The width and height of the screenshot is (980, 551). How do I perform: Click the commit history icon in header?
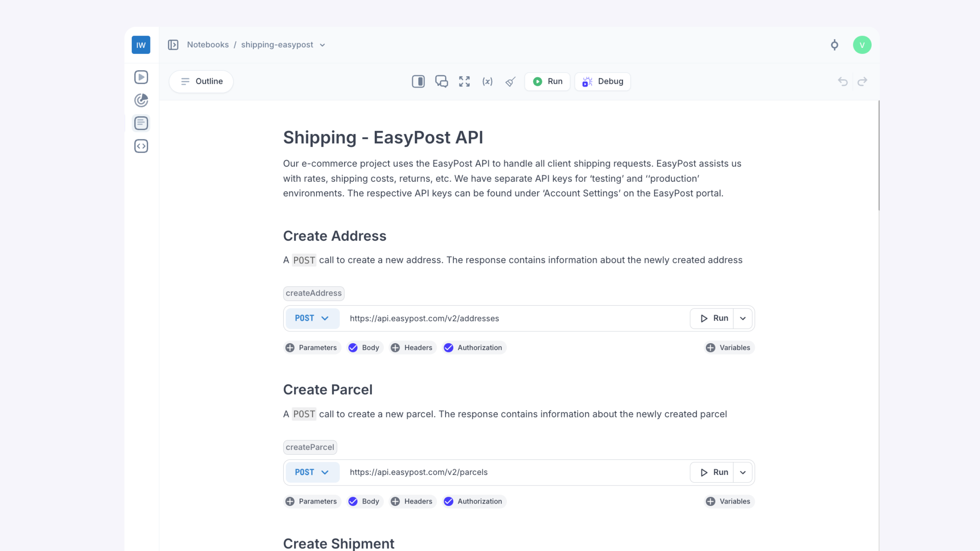coord(835,45)
